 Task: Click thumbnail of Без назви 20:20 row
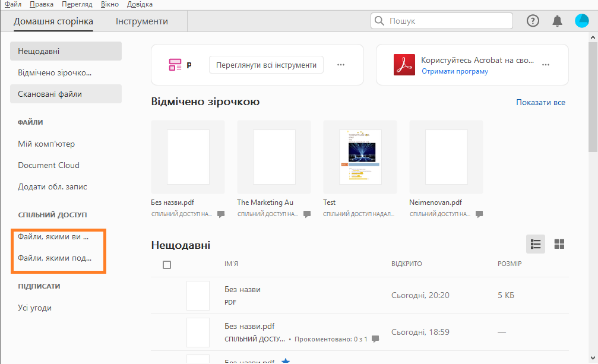[x=198, y=296]
